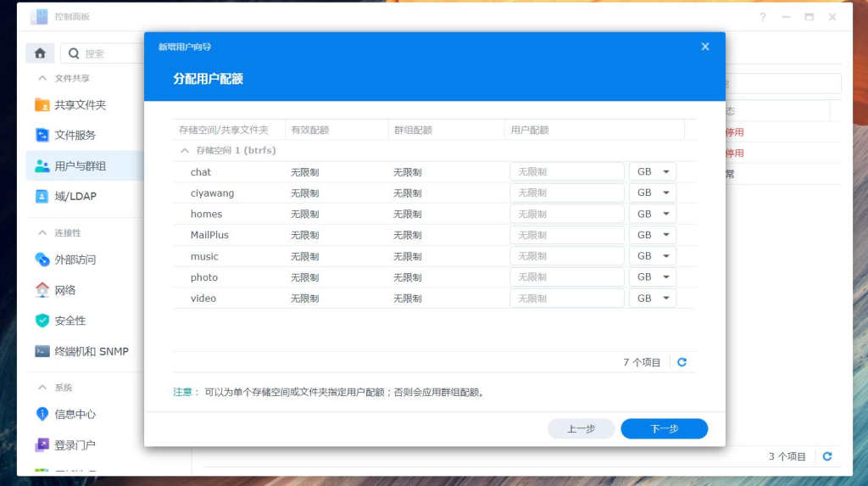
Task: Collapse the File Sharing (文件共享) section
Action: [42, 78]
